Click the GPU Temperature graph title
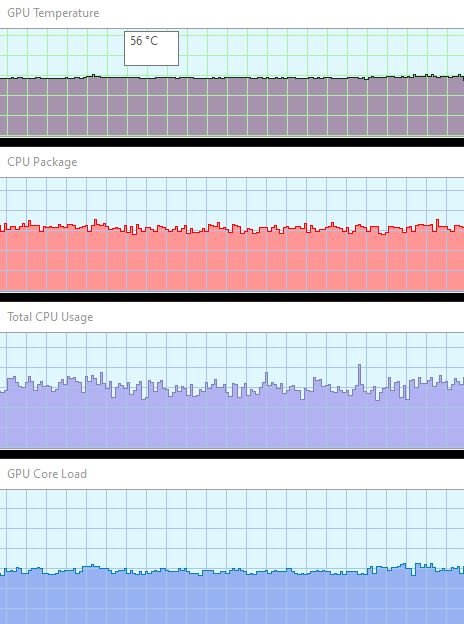 click(53, 13)
